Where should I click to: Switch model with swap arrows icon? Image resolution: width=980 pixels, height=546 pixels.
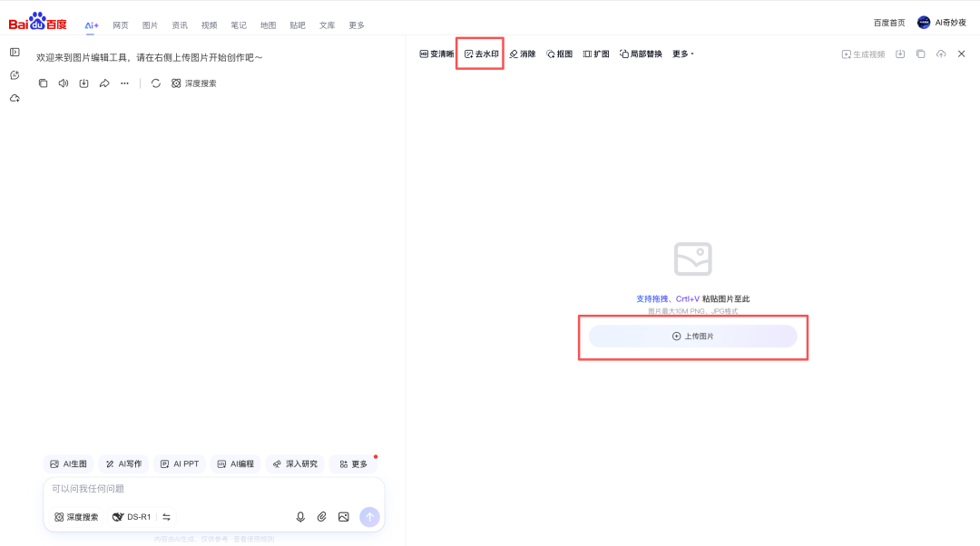[x=166, y=517]
